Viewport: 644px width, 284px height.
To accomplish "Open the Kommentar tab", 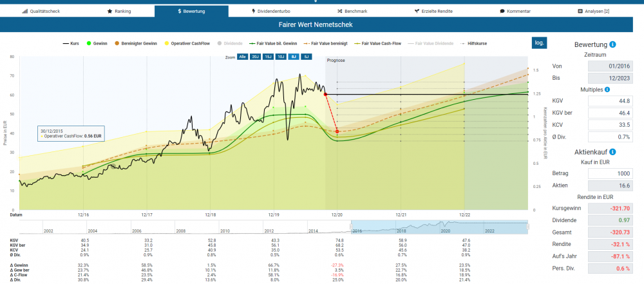I will pyautogui.click(x=515, y=11).
